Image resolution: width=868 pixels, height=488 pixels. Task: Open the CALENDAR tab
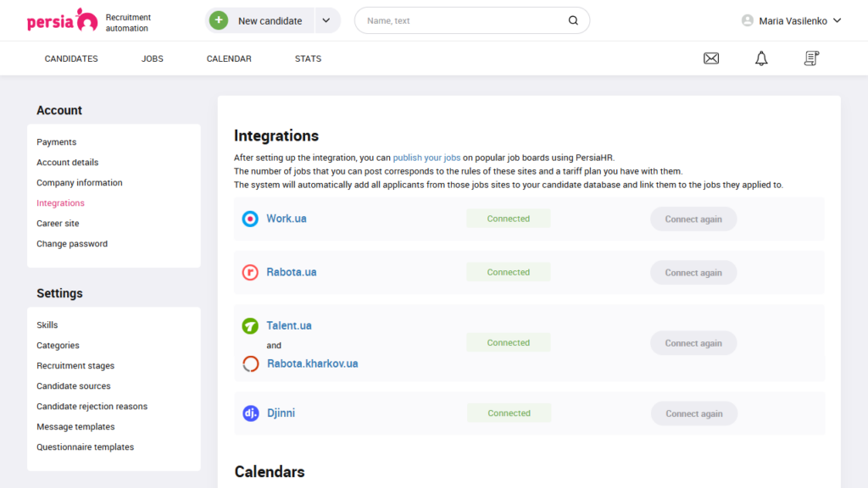click(229, 58)
